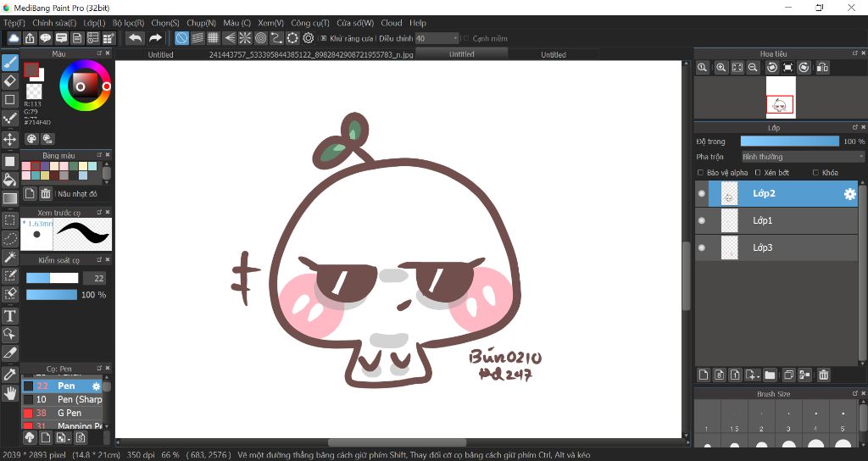The height and width of the screenshot is (461, 868).
Task: Click the foreground brown color swatch
Action: point(31,69)
